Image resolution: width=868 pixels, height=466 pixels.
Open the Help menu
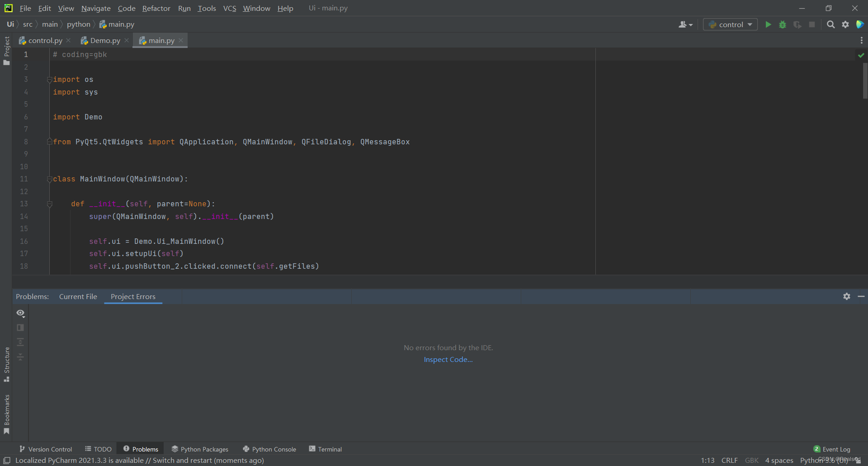(285, 8)
